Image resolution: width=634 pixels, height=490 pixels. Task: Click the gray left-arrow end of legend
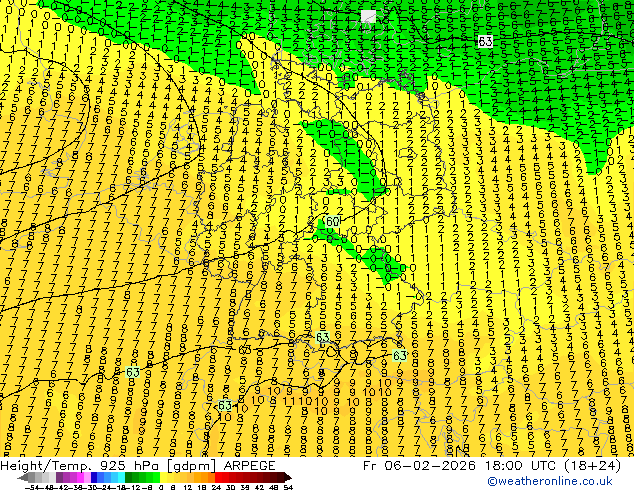point(23,477)
